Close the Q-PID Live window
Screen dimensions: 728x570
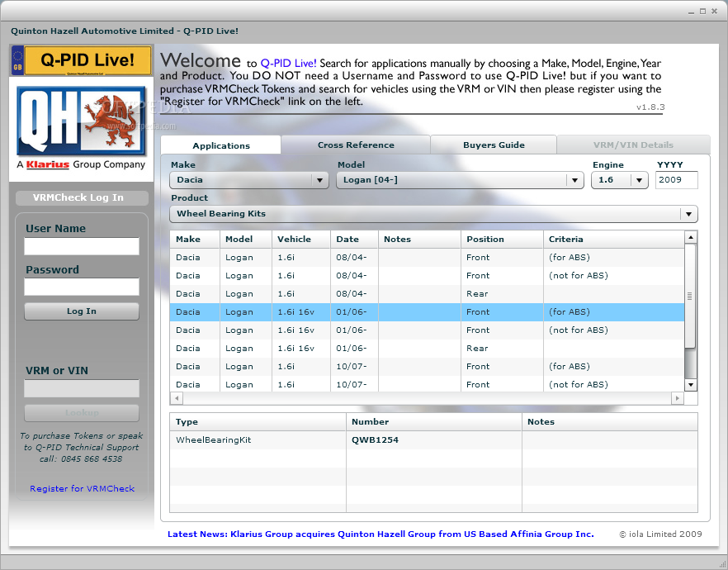(x=715, y=12)
